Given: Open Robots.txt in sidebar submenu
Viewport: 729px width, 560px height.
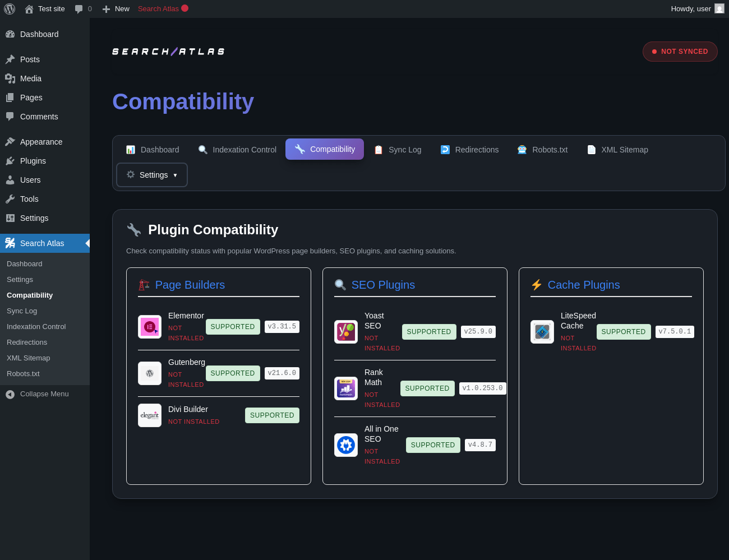Looking at the screenshot, I should coord(24,374).
